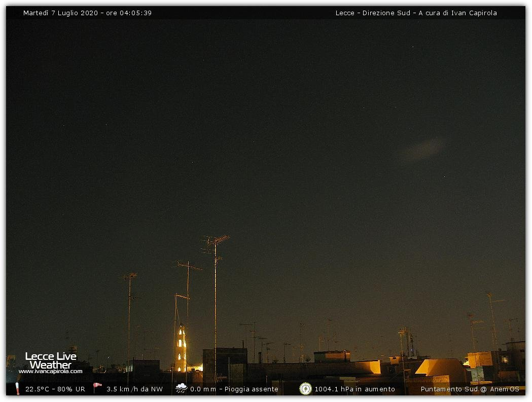
Task: Click the wind reading 3.5 km/h da NW
Action: click(x=135, y=389)
